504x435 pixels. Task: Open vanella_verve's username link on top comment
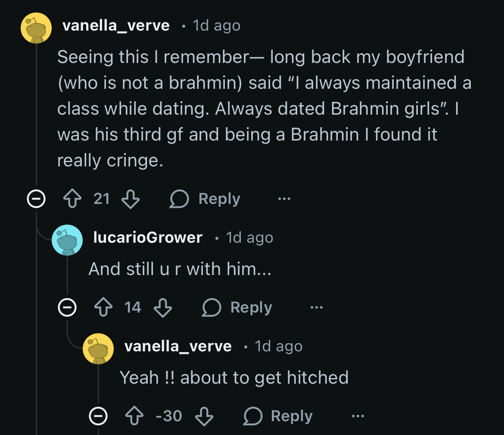116,26
